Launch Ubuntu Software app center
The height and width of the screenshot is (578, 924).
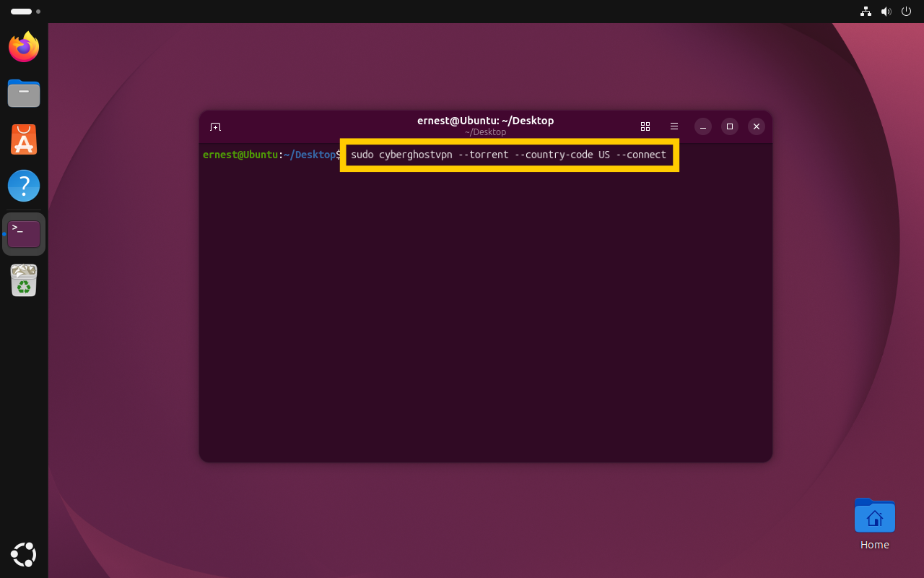pos(24,139)
